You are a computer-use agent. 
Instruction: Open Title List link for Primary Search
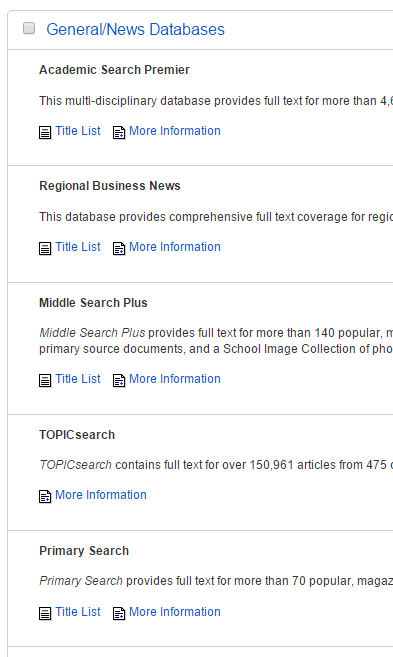(x=78, y=612)
